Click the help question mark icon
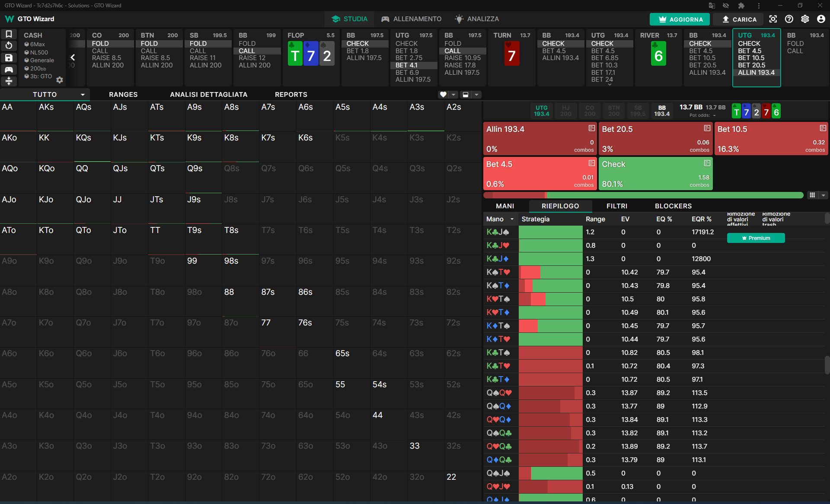830x504 pixels. (789, 19)
